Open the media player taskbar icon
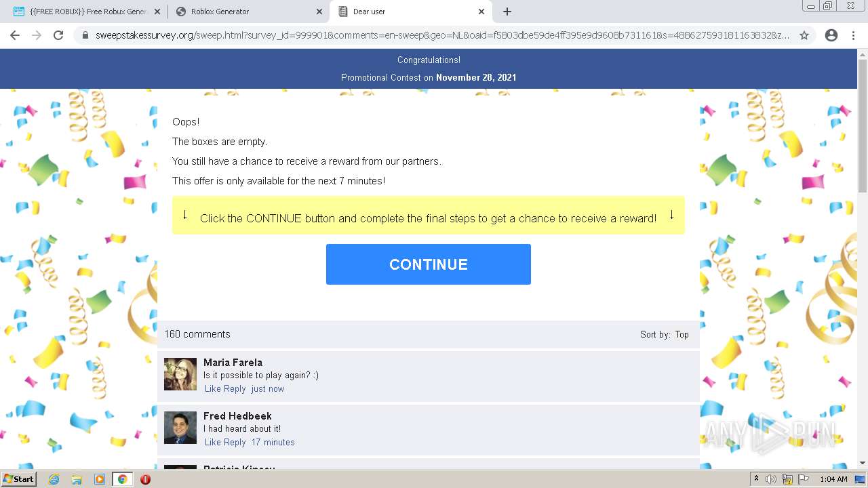Screen dimensions: 868x488 (x=99, y=479)
